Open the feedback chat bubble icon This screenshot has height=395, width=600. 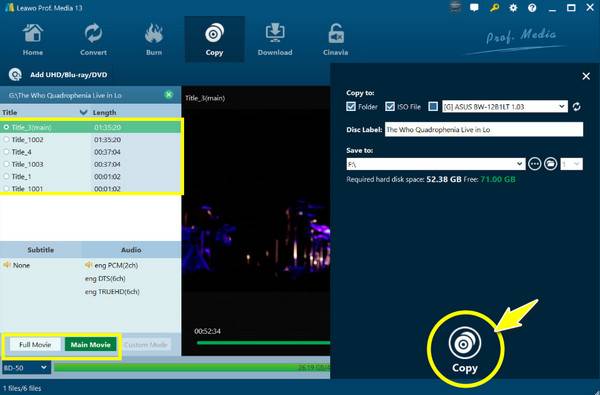click(x=474, y=7)
